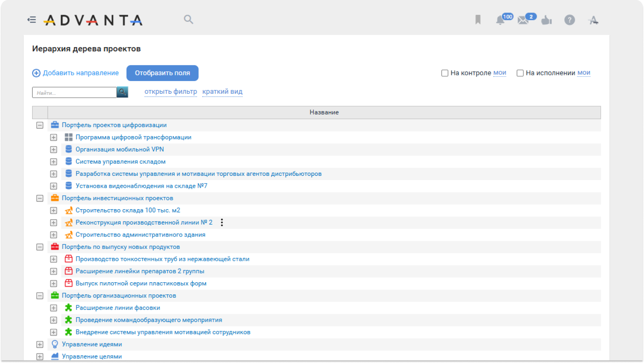
Task: Open notifications bell with 100 badge
Action: (500, 20)
